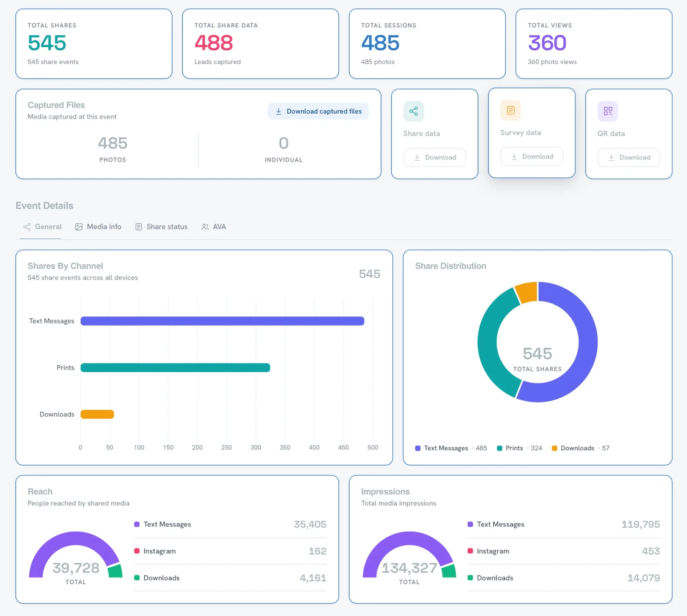Click the Event Details heading

[44, 206]
